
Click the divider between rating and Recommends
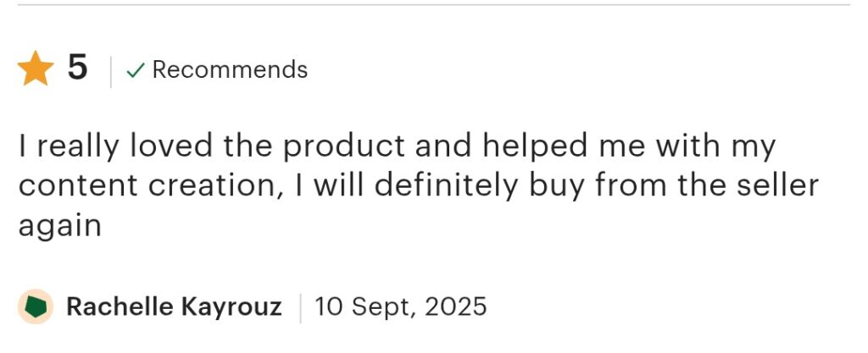(x=110, y=71)
